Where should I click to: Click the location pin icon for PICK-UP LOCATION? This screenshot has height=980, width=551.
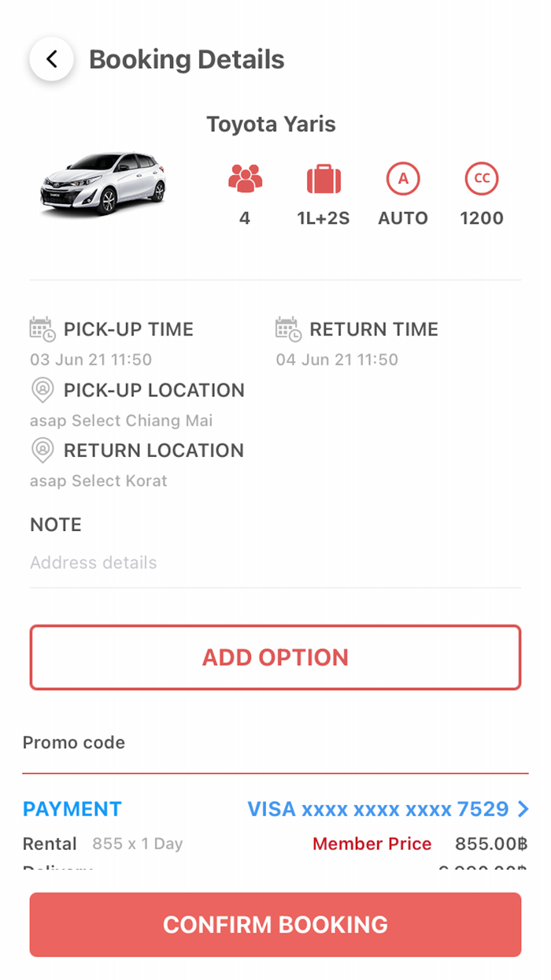point(42,390)
